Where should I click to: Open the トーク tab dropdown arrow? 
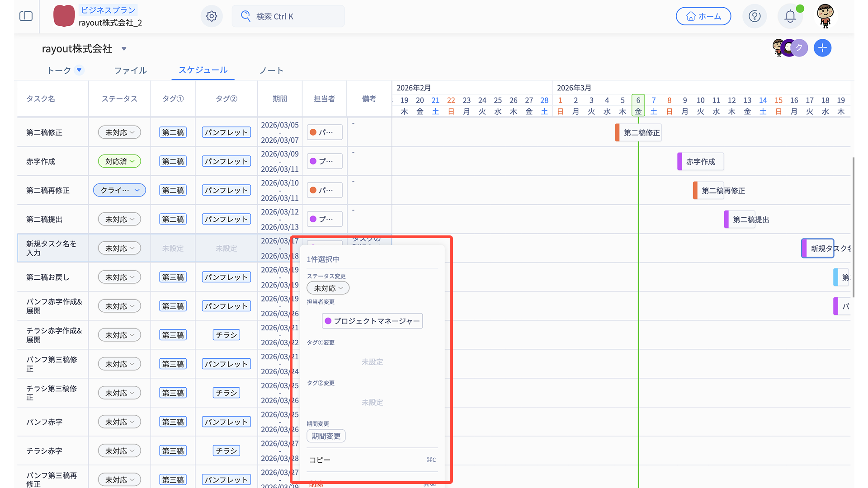(79, 70)
